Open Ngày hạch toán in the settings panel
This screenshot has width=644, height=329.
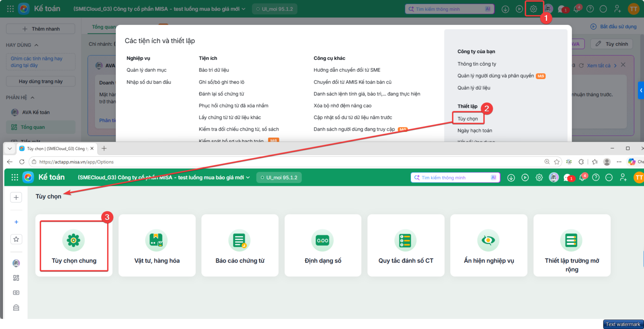475,130
